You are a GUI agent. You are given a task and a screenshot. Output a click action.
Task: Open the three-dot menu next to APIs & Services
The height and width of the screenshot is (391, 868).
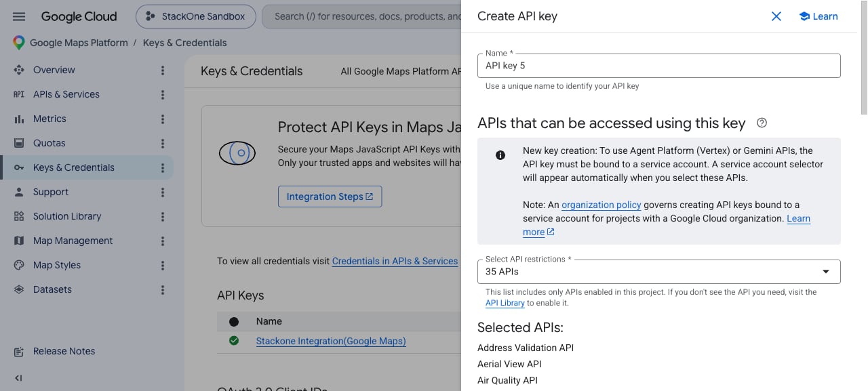(x=163, y=94)
